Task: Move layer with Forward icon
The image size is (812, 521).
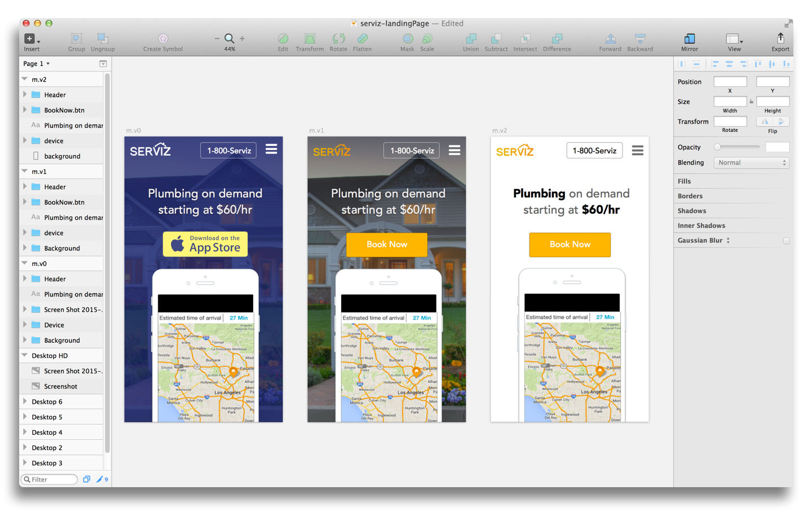Action: (x=610, y=38)
